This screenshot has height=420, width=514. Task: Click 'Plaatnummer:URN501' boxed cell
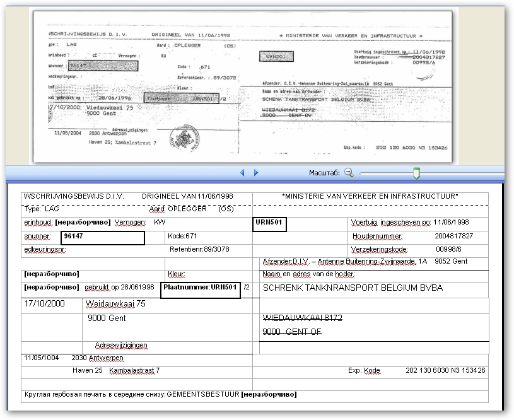201,290
